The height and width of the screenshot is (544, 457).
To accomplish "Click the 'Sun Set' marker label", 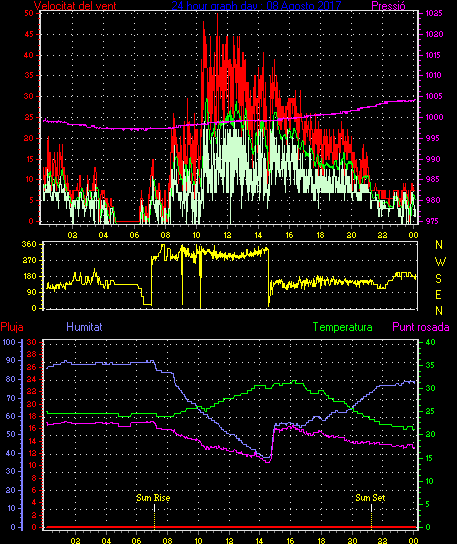I will coord(370,498).
